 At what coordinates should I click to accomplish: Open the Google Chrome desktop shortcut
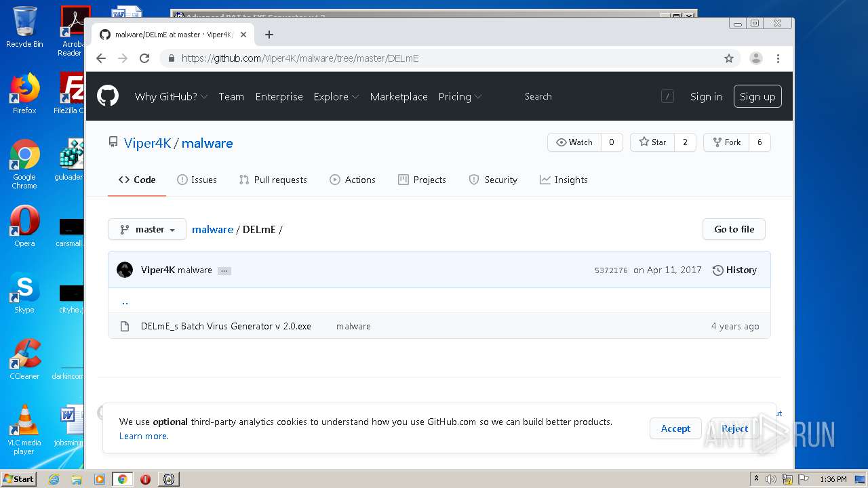click(24, 164)
